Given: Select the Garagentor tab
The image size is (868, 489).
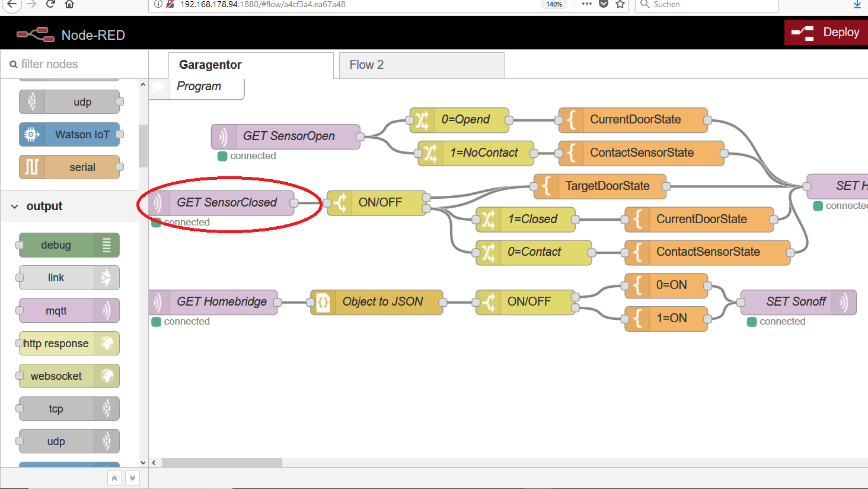Looking at the screenshot, I should point(250,65).
